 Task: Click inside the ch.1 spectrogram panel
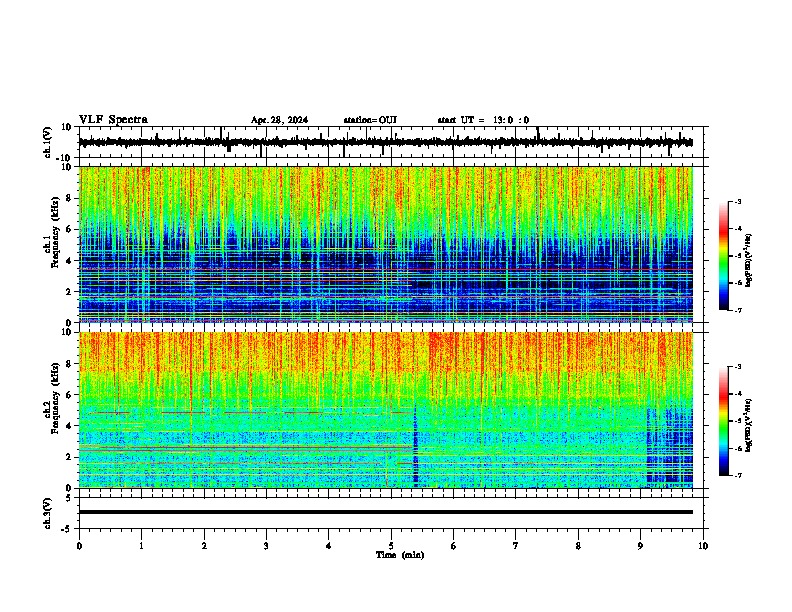[x=386, y=244]
